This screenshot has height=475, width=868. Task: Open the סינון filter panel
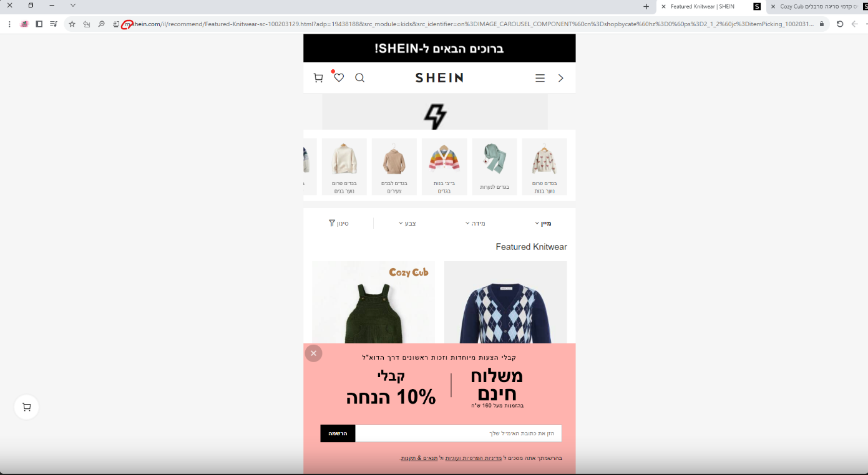point(339,223)
